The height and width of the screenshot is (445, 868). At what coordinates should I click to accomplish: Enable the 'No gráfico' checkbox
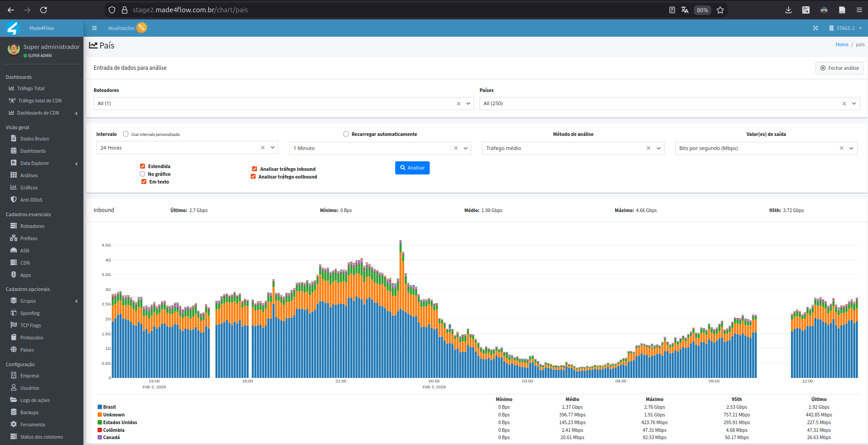pyautogui.click(x=142, y=174)
